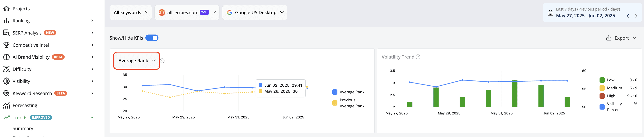The width and height of the screenshot is (644, 137).
Task: Open allrecipes.com domain dropdown
Action: tap(187, 13)
